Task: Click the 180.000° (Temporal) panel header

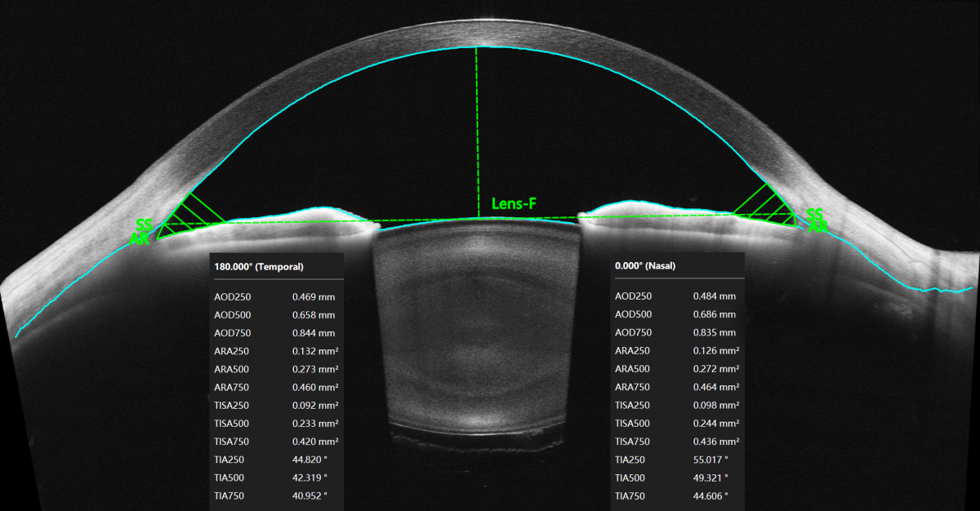Action: coord(259,266)
